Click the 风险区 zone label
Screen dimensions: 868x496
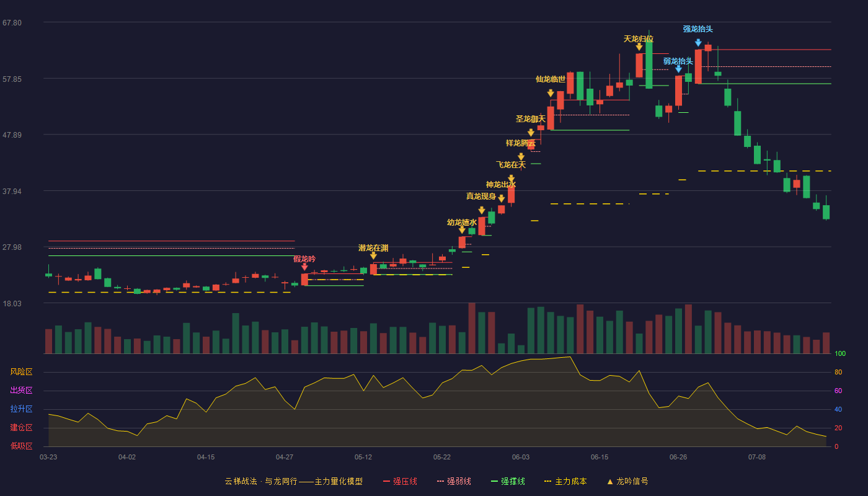22,372
